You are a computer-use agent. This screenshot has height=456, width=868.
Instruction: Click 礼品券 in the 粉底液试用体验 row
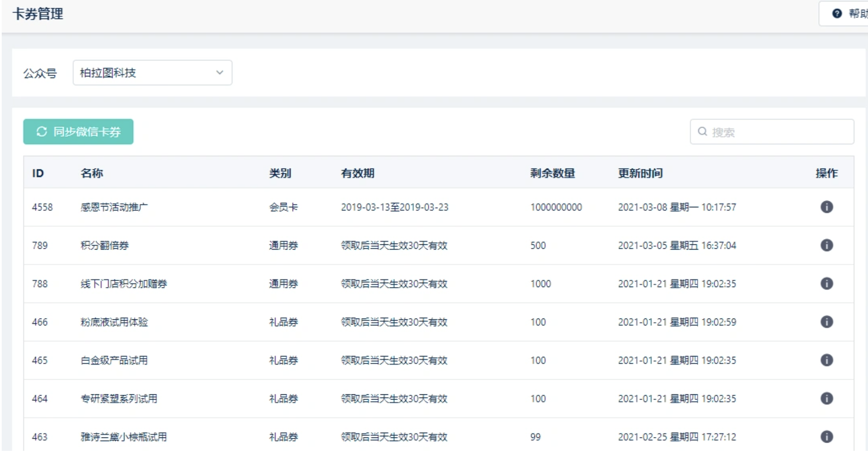point(284,322)
